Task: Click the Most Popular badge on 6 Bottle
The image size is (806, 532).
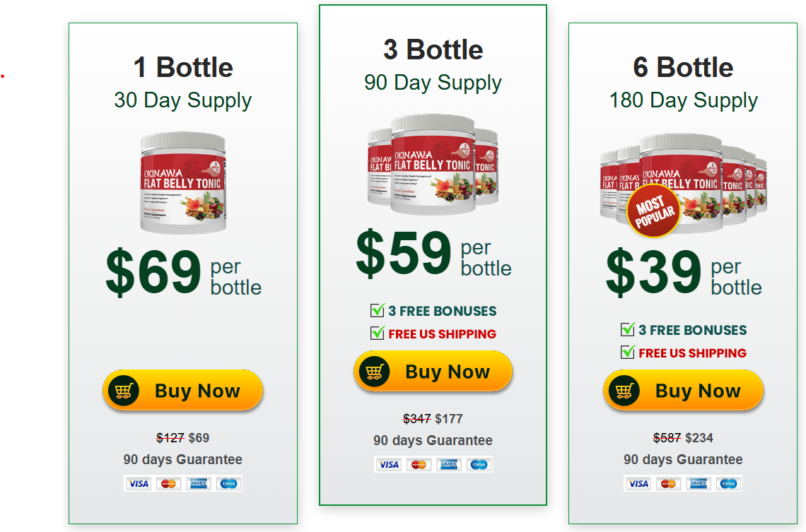Action: click(x=654, y=211)
